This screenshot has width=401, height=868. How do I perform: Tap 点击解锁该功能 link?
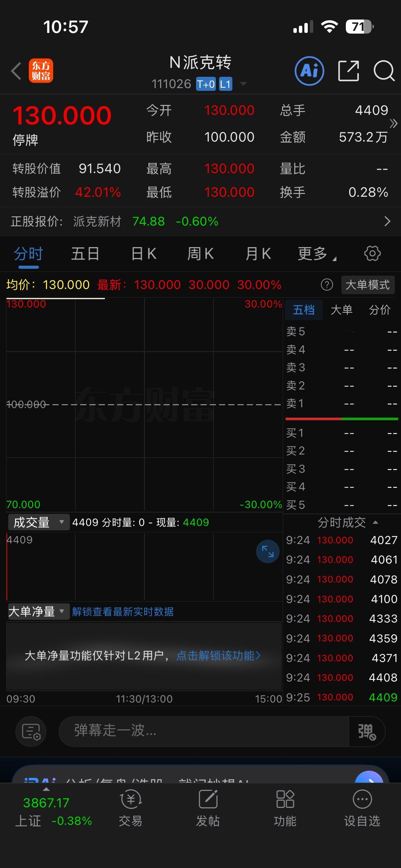click(x=218, y=655)
